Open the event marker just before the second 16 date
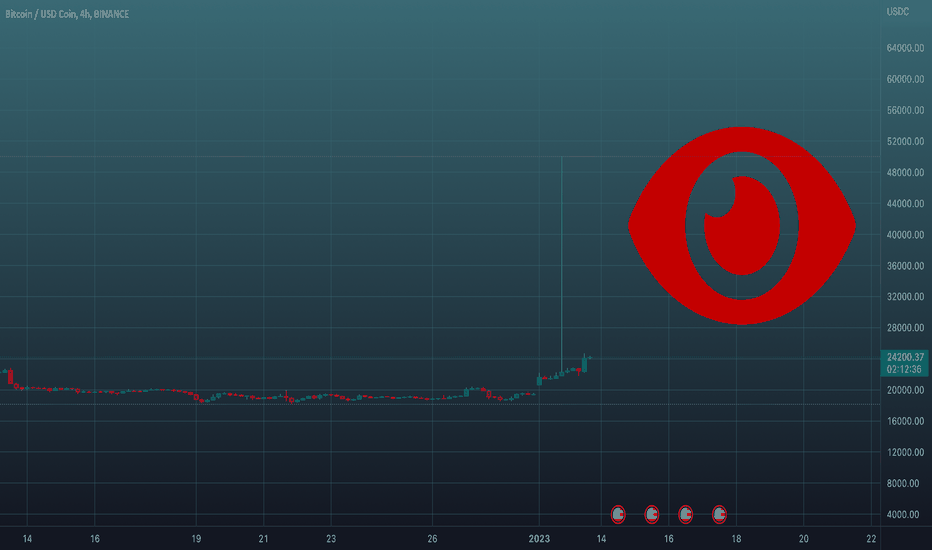Image resolution: width=932 pixels, height=550 pixels. click(x=652, y=514)
